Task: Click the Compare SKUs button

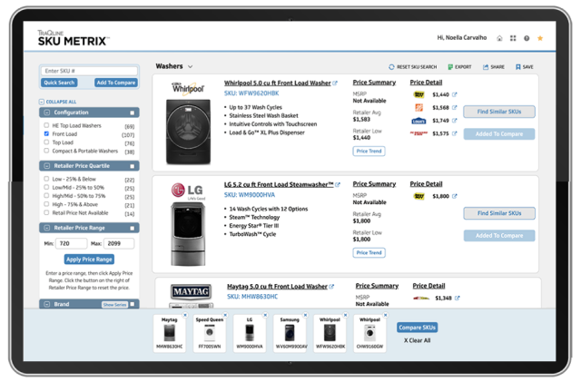Action: tap(418, 328)
